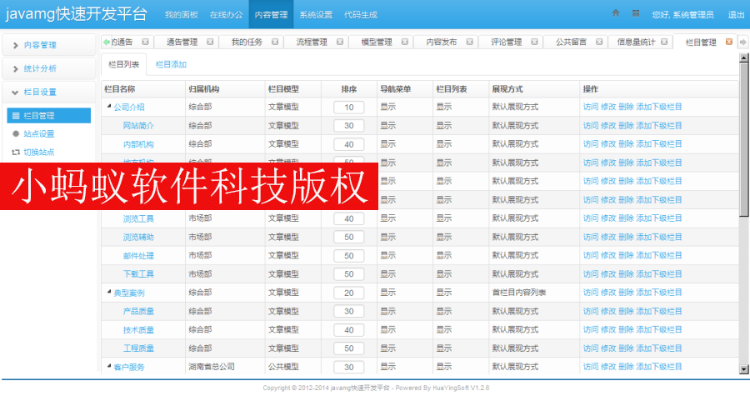Click the grid/list icon beside home icon
The image size is (750, 396).
pyautogui.click(x=636, y=13)
